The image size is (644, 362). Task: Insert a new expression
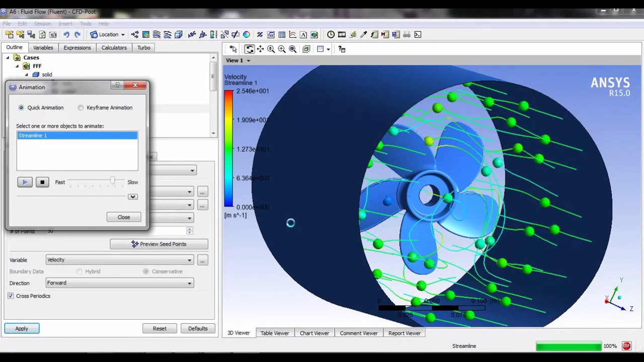(271, 35)
